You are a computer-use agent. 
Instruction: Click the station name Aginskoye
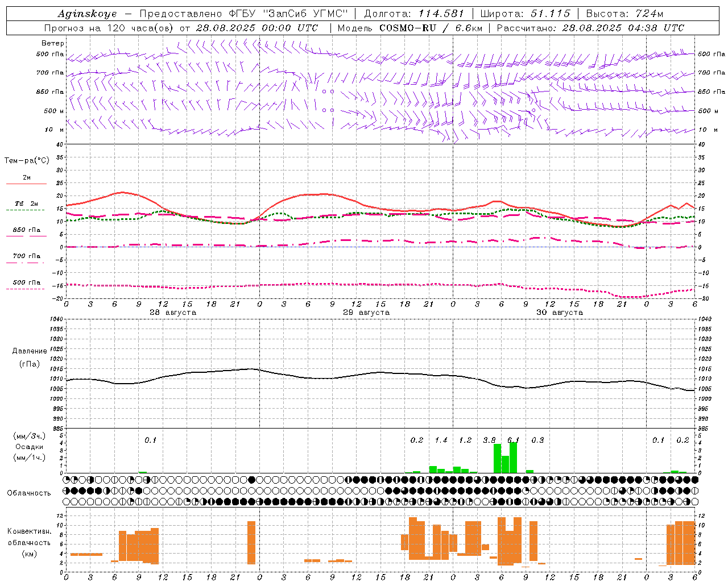[88, 14]
